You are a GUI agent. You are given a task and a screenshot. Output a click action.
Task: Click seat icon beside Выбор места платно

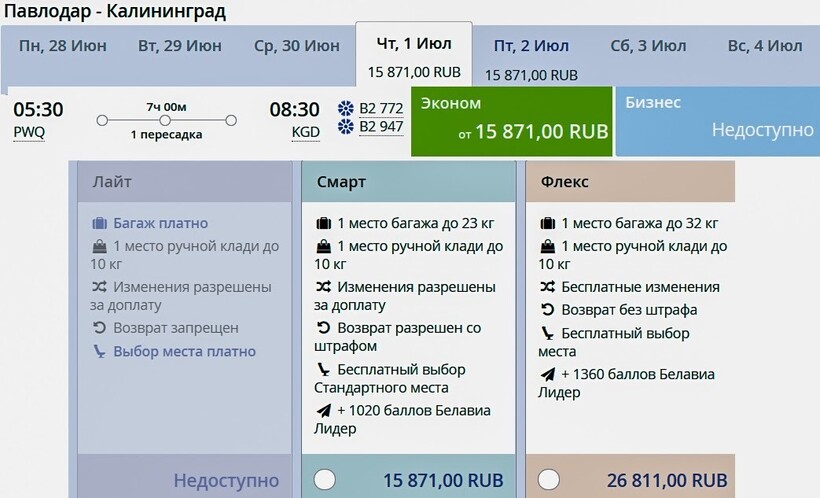click(99, 352)
